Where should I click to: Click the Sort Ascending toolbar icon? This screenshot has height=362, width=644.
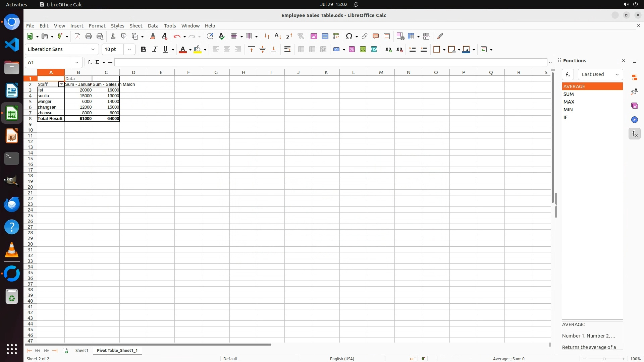[x=278, y=36]
